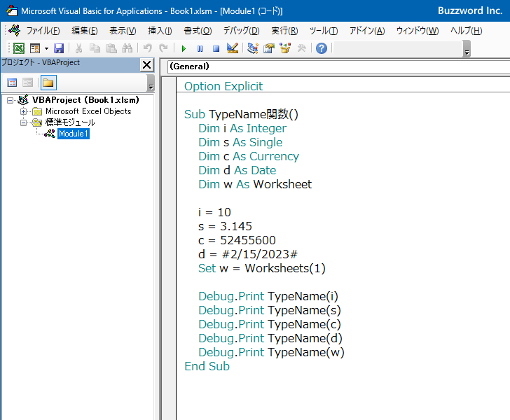Click the Dim d As Date line
Screen dimensions: 510x420
tap(237, 170)
